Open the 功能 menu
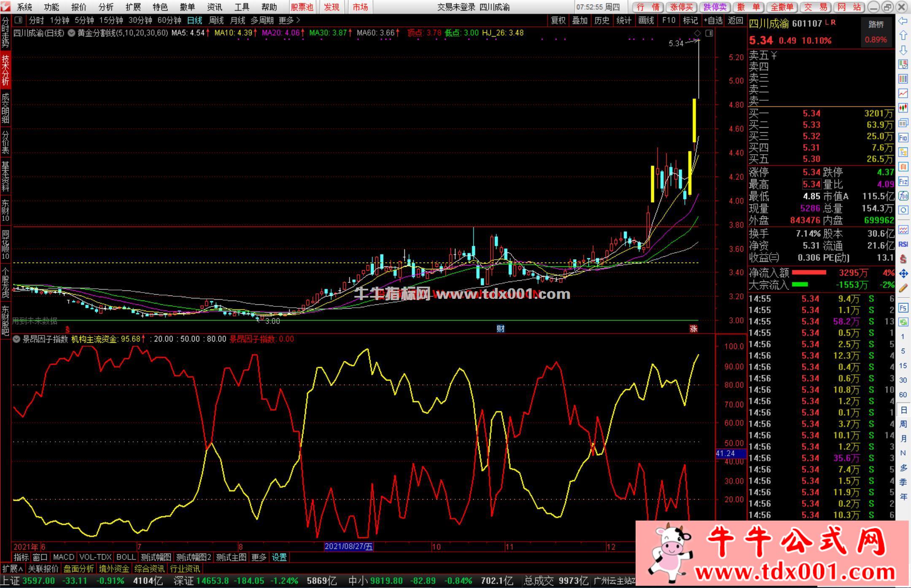This screenshot has height=588, width=911. [x=51, y=7]
